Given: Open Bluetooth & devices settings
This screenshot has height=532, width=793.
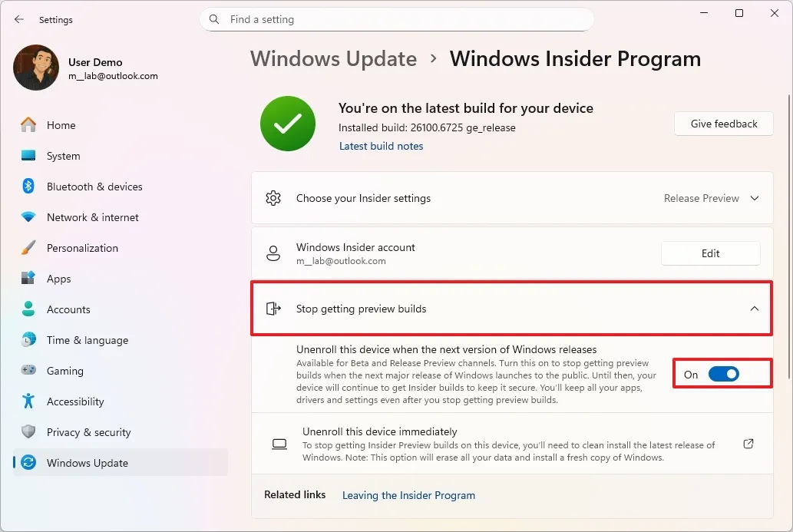Looking at the screenshot, I should point(28,187).
